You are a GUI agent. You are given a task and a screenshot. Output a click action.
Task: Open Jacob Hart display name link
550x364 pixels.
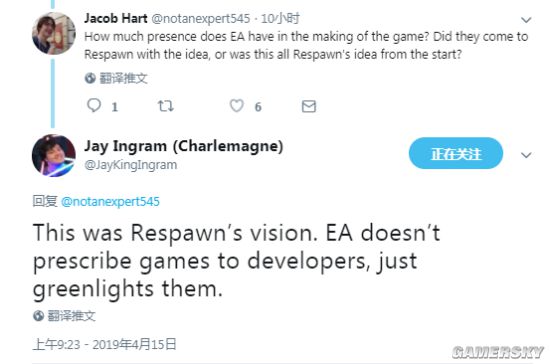[116, 18]
